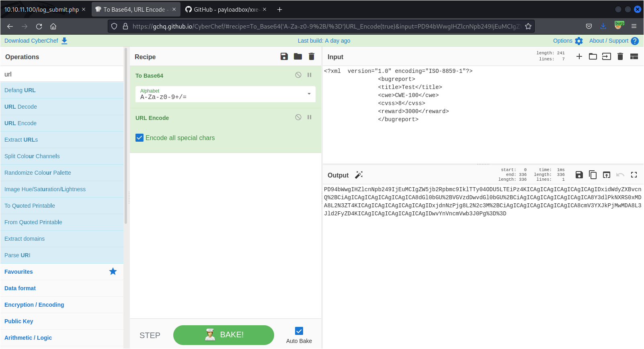Select Randomize Colour Palette operation
The width and height of the screenshot is (644, 349).
pos(62,173)
